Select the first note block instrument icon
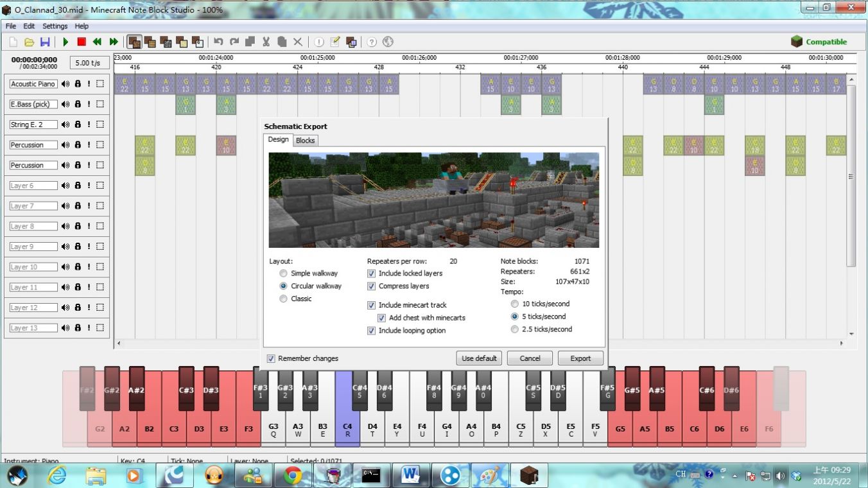Image resolution: width=868 pixels, height=488 pixels. (x=134, y=42)
